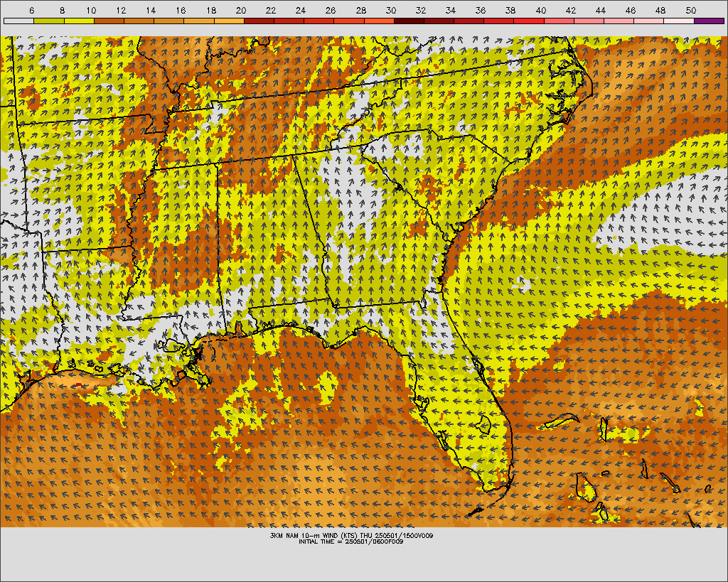Click the '8' legend label
This screenshot has height=582, width=728.
click(x=63, y=10)
